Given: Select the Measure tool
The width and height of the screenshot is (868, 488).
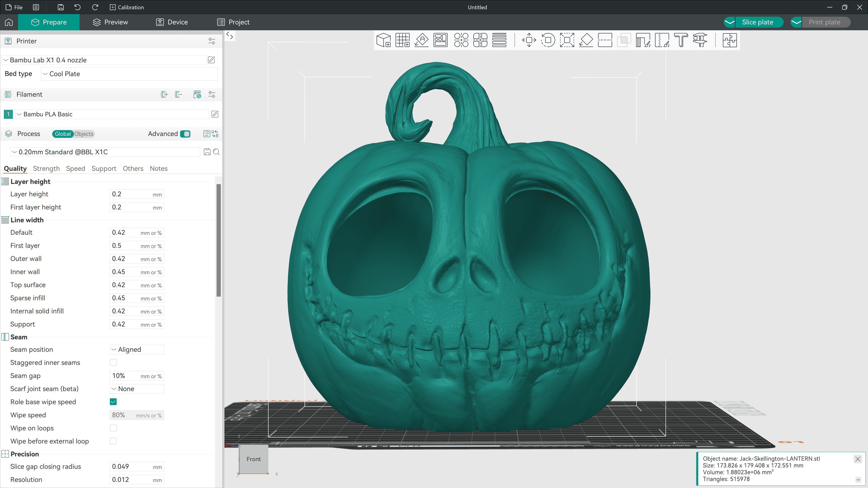Looking at the screenshot, I should coord(700,40).
